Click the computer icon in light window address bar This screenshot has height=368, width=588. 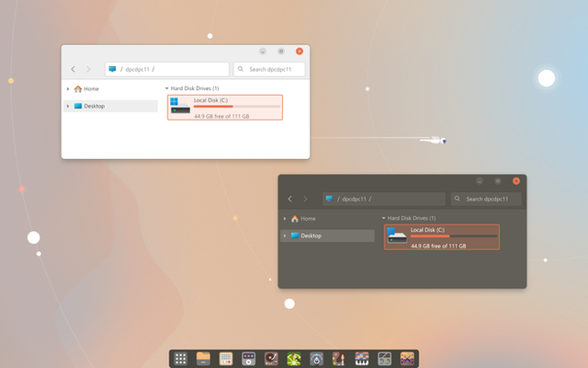[x=112, y=69]
